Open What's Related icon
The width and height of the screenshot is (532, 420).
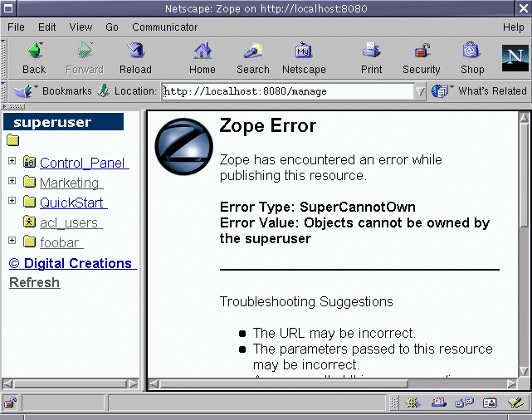[441, 91]
